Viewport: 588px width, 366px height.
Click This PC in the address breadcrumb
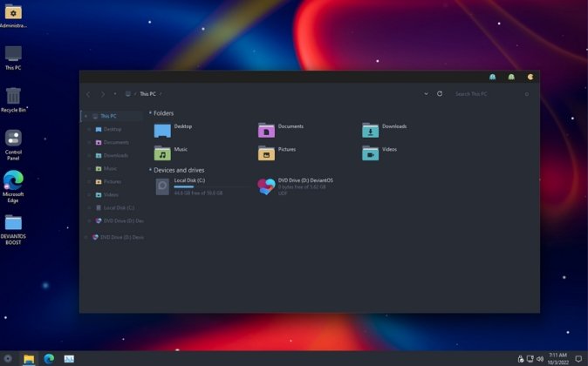147,94
